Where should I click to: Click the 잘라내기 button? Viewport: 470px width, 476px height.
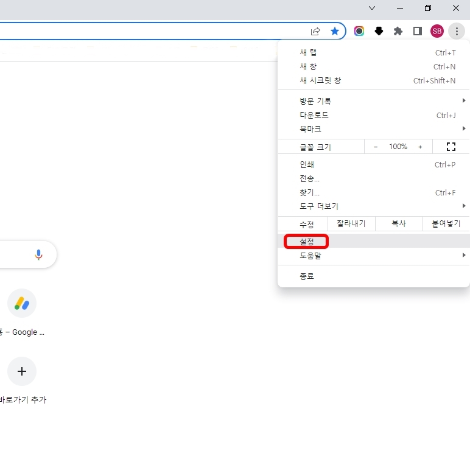tap(351, 224)
